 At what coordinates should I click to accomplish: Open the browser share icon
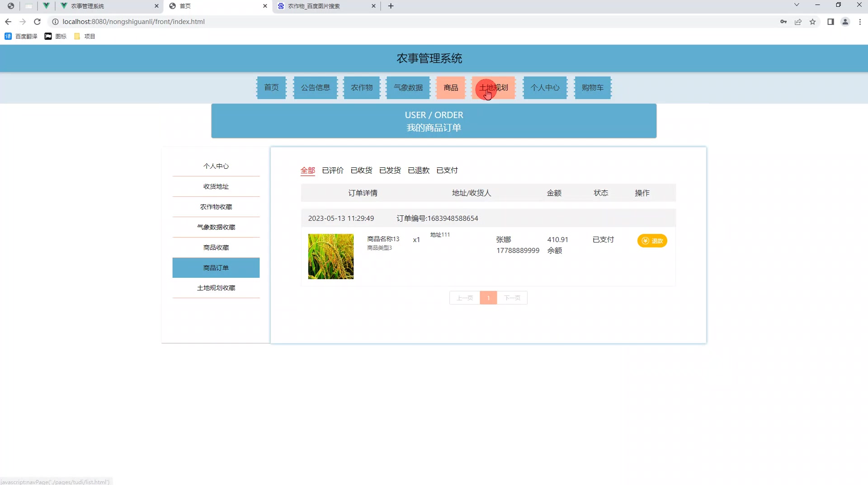click(x=798, y=21)
